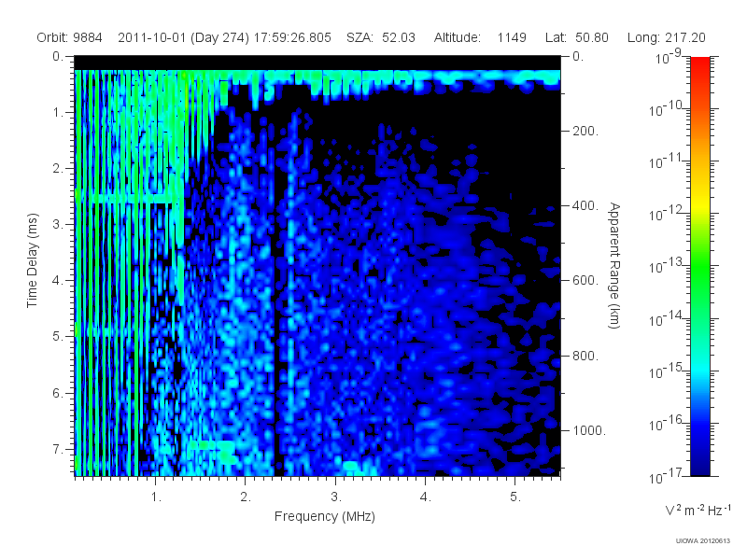This screenshot has height=560, width=747.
Task: Click the 10⁻¹² colorbar tick label
Action: pyautogui.click(x=666, y=214)
